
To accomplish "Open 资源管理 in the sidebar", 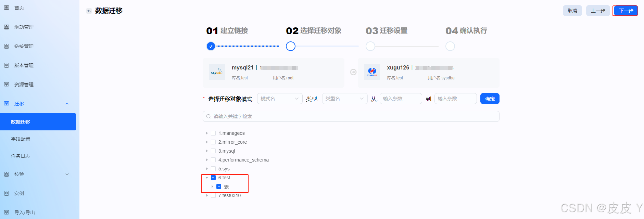I will (24, 85).
